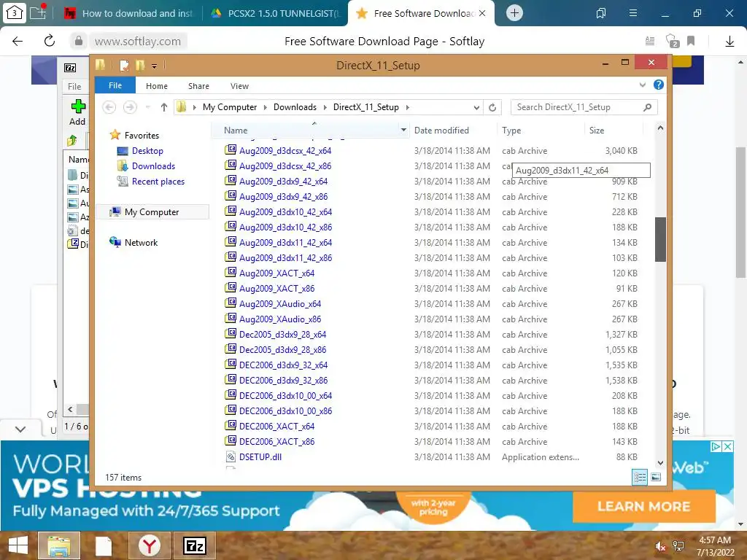The height and width of the screenshot is (560, 747).
Task: Open browser downloads arrow icon
Action: point(729,42)
